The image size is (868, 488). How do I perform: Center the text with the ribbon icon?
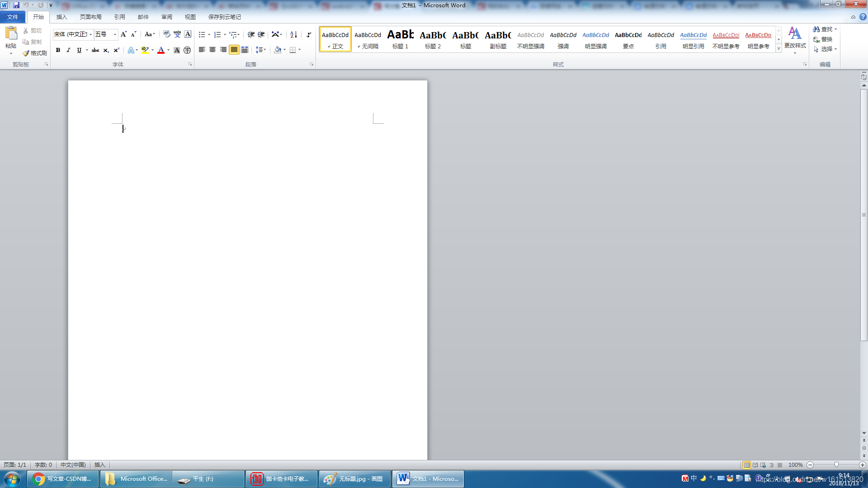tap(212, 50)
